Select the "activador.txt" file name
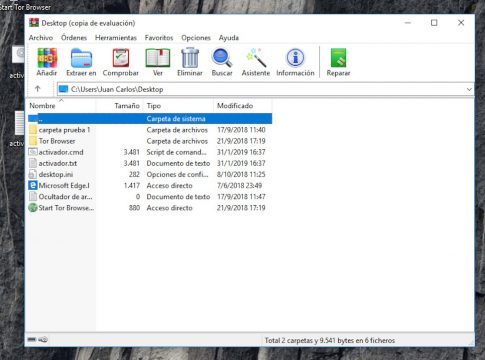485x360 pixels. (x=58, y=163)
